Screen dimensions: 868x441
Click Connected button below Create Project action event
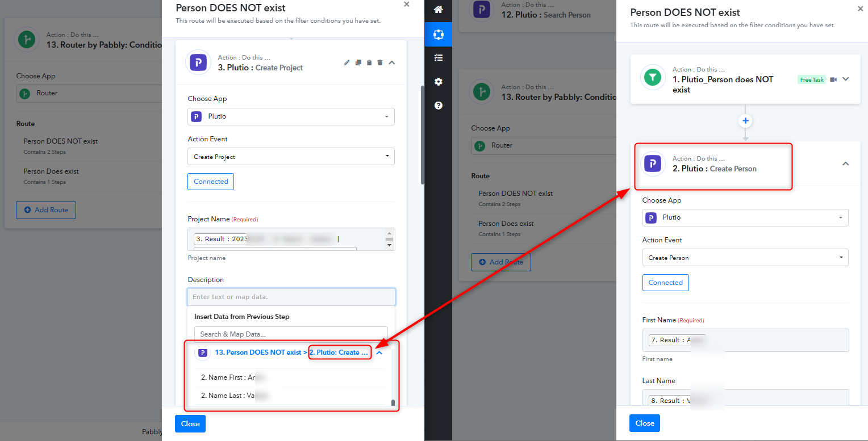coord(211,182)
